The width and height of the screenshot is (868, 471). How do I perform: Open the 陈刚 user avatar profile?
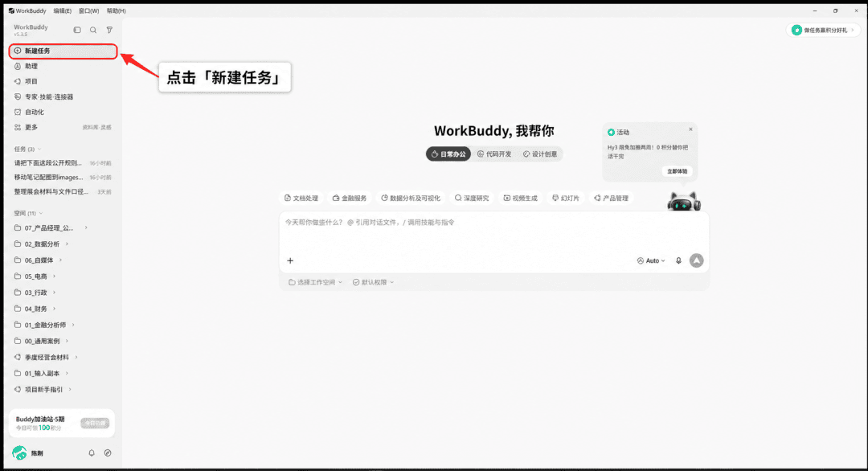tap(19, 453)
